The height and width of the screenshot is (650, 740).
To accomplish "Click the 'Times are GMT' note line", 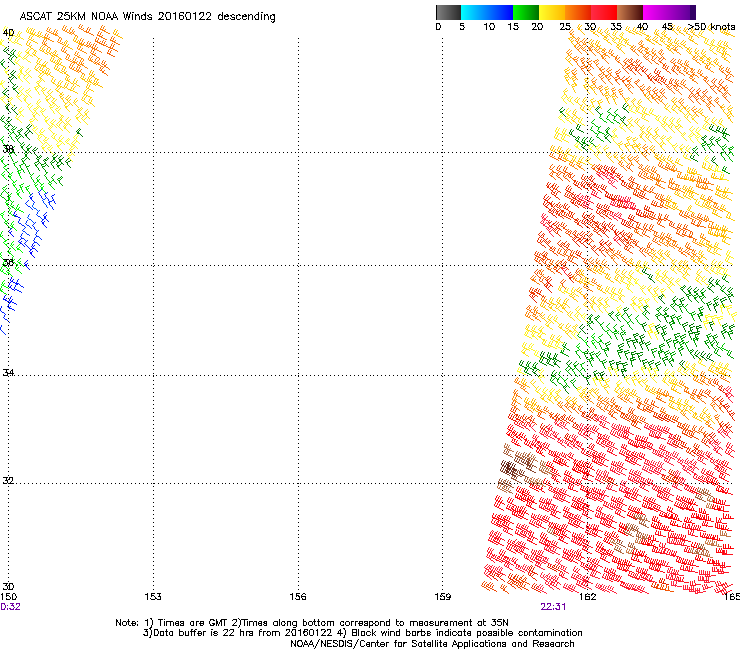I will 312,623.
